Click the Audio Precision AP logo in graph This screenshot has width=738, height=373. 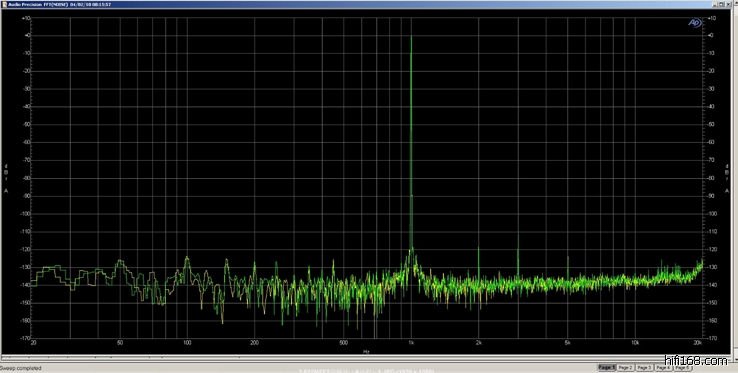[695, 23]
